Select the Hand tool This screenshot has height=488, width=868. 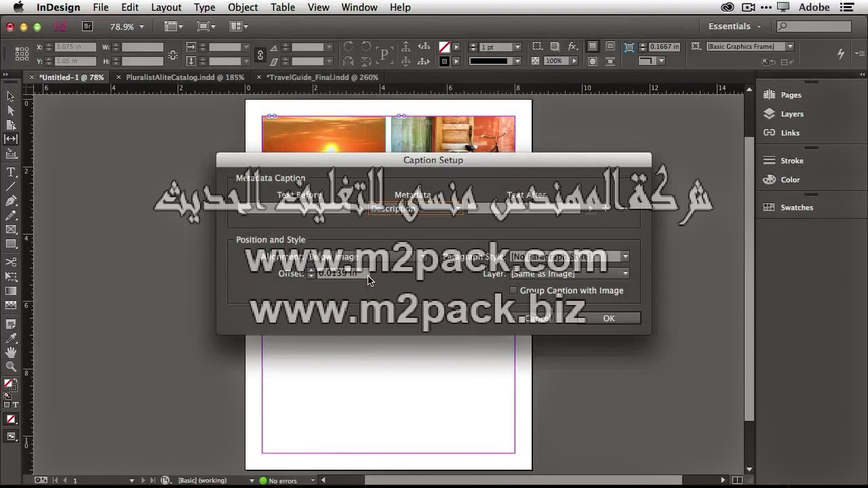pyautogui.click(x=11, y=352)
